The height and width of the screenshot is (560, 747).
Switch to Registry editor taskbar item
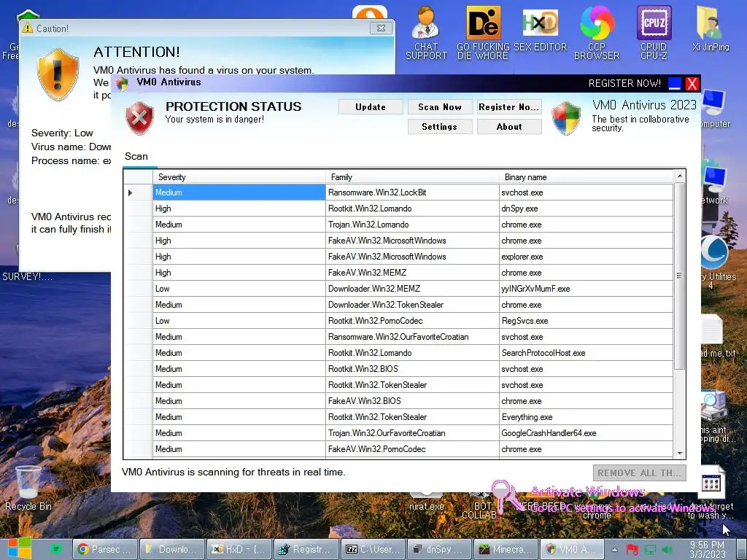(x=306, y=549)
